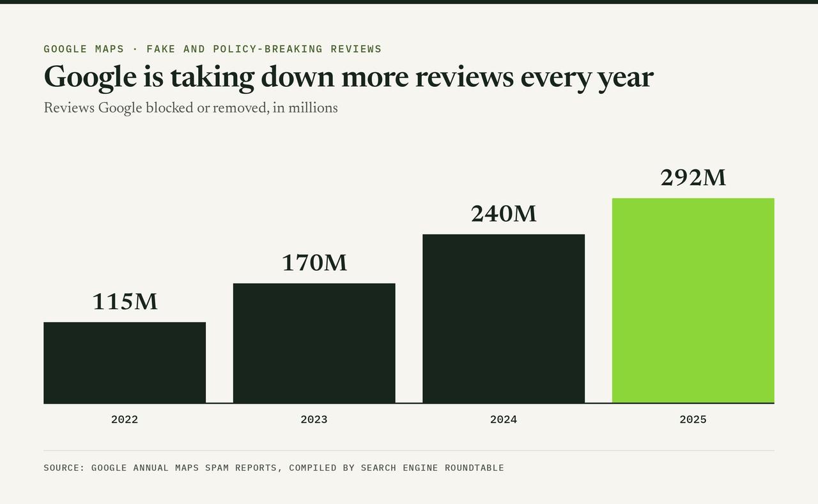This screenshot has width=818, height=504.
Task: Click the "2025" axis label
Action: coord(693,420)
